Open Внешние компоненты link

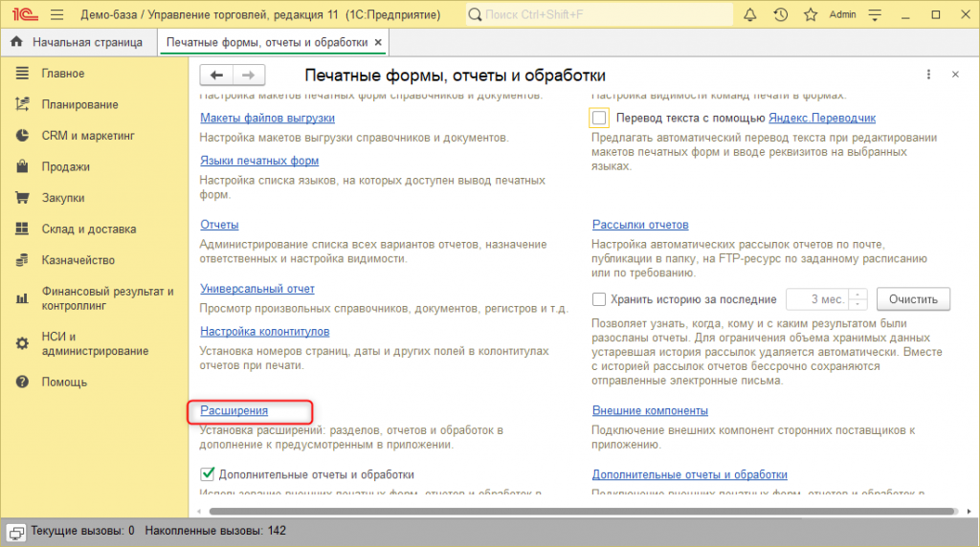click(x=650, y=411)
